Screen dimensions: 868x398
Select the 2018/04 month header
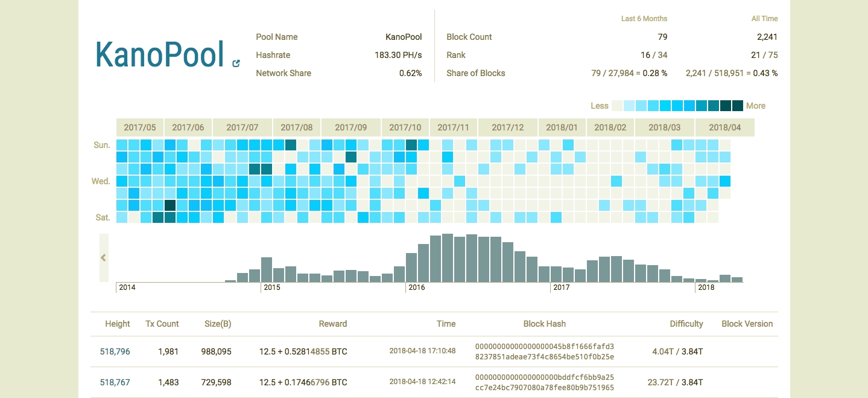pyautogui.click(x=725, y=127)
